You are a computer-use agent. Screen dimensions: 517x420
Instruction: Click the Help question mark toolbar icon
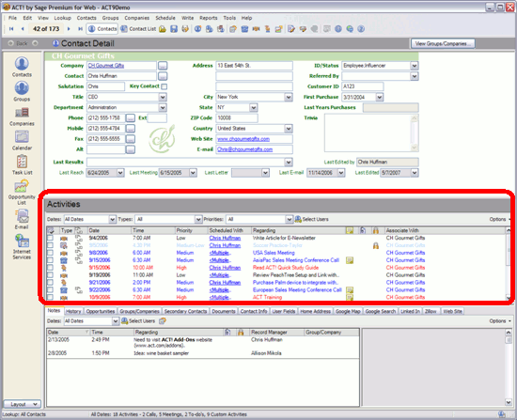[x=361, y=29]
